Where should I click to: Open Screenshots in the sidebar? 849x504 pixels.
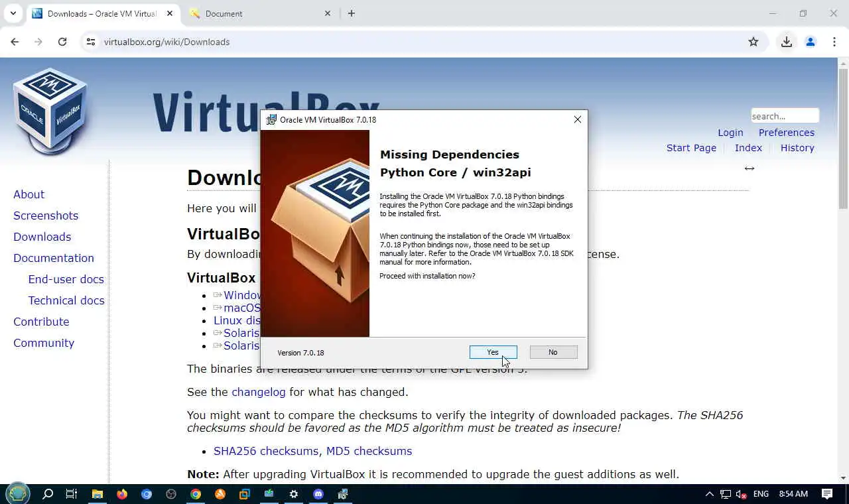click(46, 216)
